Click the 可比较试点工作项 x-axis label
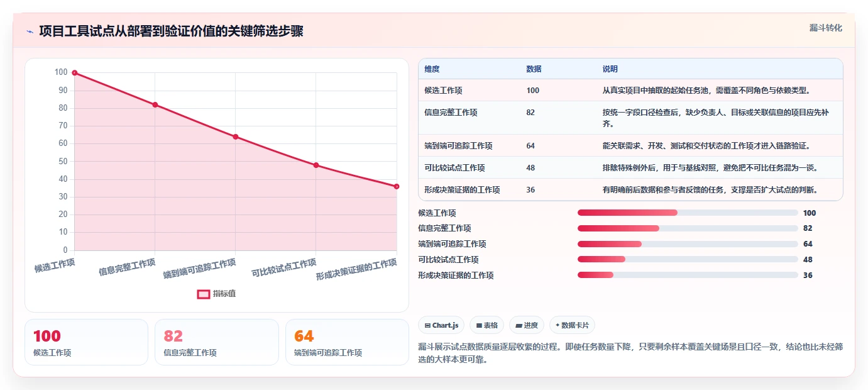 [283, 268]
